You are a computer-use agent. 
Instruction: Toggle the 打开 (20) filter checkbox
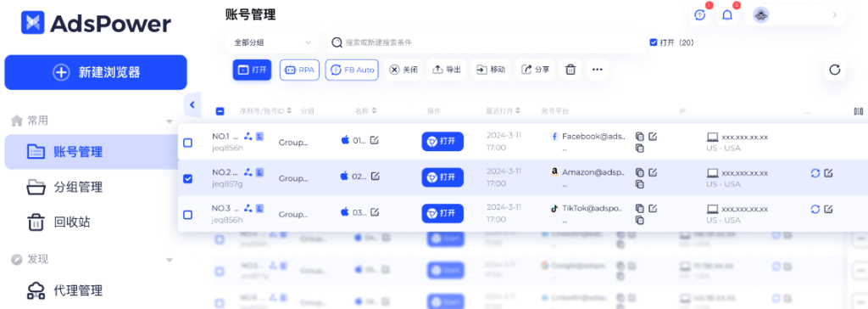pyautogui.click(x=654, y=42)
